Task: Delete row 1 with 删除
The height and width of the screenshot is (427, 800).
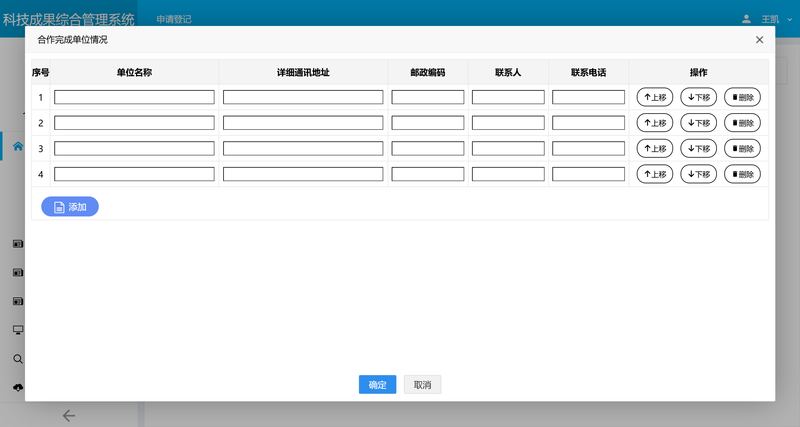Action: point(742,97)
